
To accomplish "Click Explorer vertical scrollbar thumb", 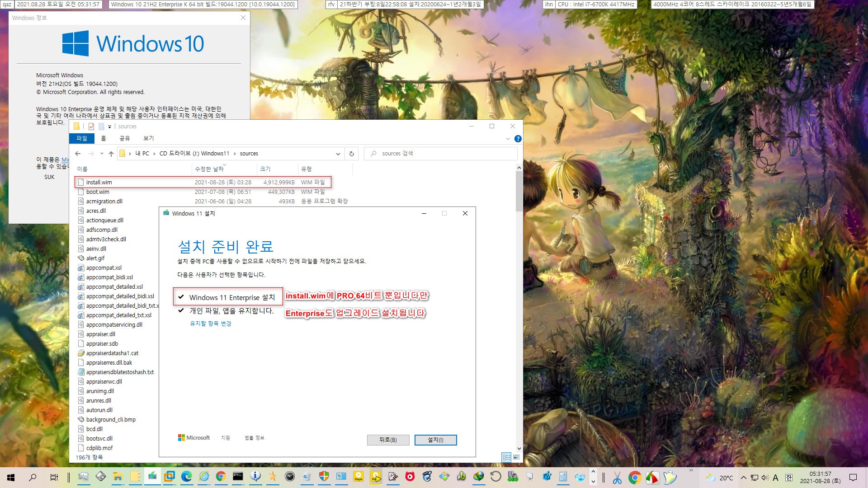I will coord(519,191).
